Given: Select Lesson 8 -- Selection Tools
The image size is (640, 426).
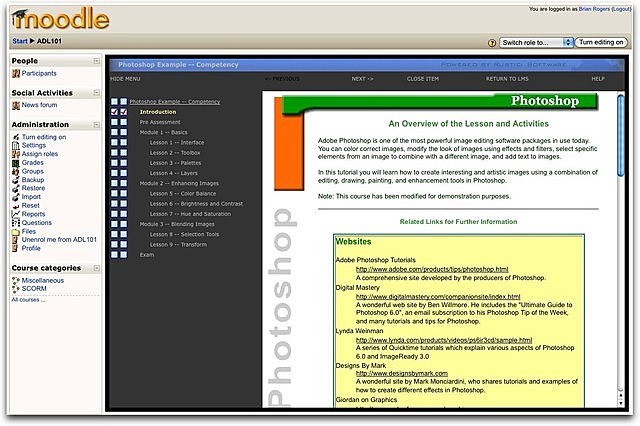Looking at the screenshot, I should 184,234.
